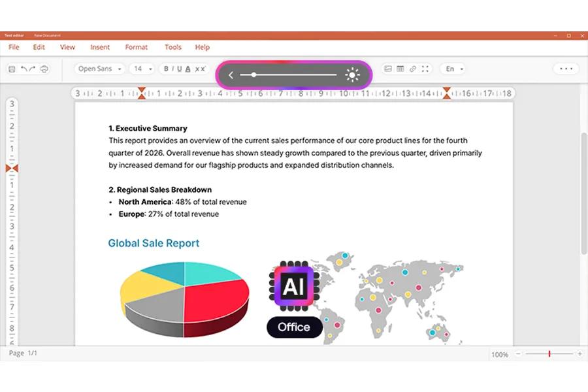
Task: Toggle bold formatting
Action: pyautogui.click(x=166, y=69)
